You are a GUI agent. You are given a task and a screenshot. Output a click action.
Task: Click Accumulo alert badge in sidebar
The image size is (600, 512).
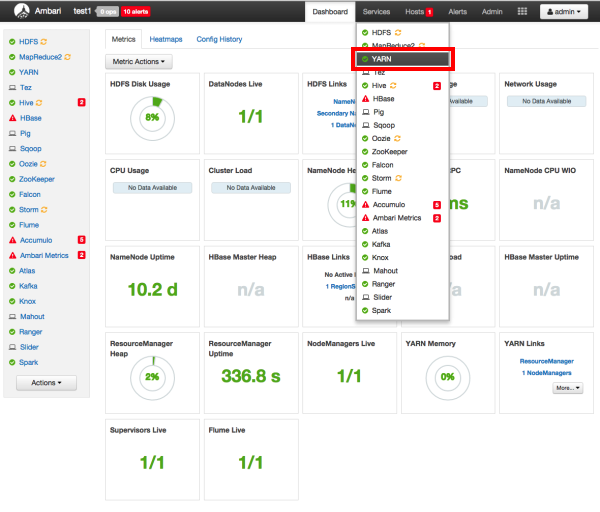tap(82, 240)
